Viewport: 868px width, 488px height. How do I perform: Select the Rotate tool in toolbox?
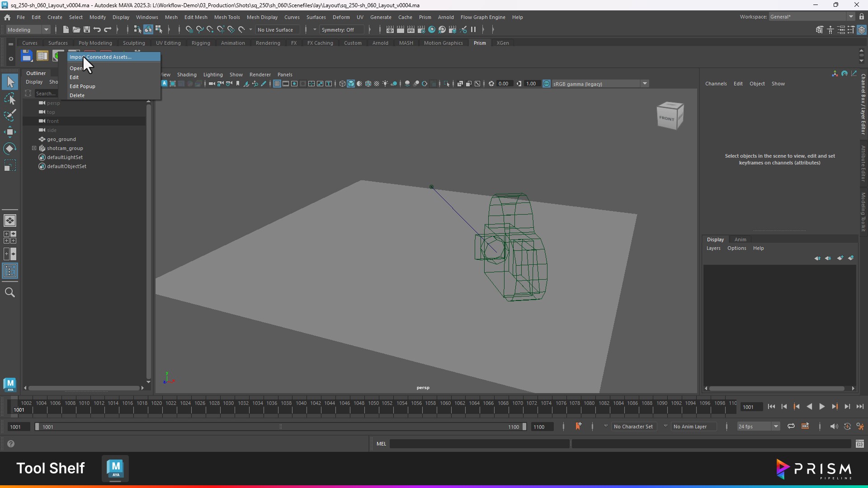click(9, 149)
